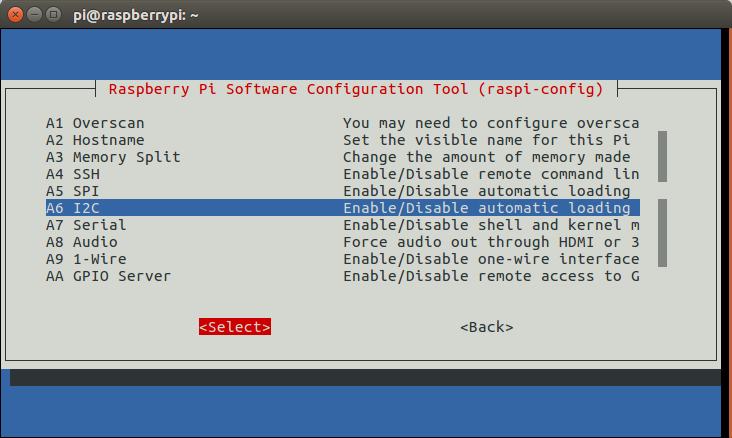The width and height of the screenshot is (732, 438).
Task: Click the <Back> button
Action: (x=487, y=327)
